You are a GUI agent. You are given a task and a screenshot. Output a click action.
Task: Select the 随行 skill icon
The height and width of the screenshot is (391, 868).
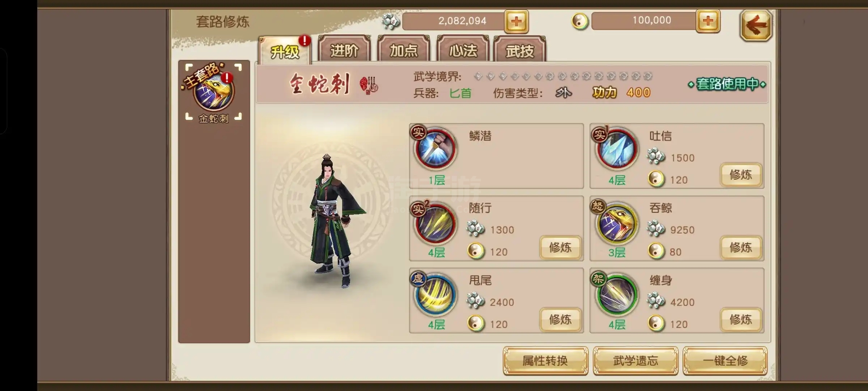pyautogui.click(x=435, y=222)
